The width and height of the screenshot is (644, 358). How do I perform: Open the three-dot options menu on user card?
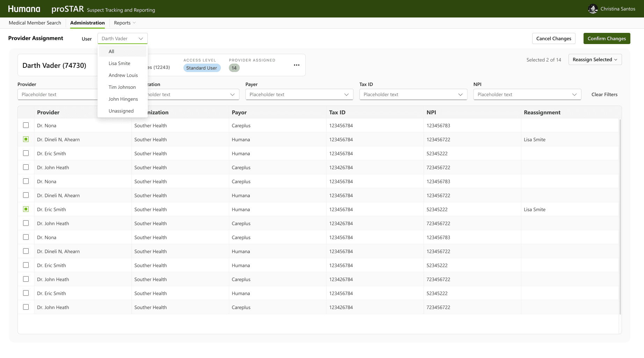click(296, 65)
